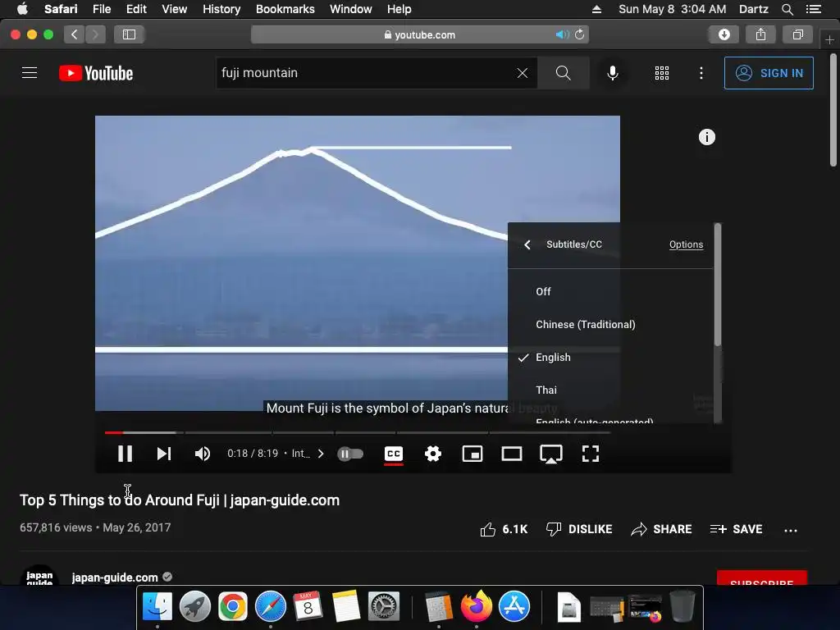Switch to theater mode
Screen dimensions: 840x630
coord(512,454)
